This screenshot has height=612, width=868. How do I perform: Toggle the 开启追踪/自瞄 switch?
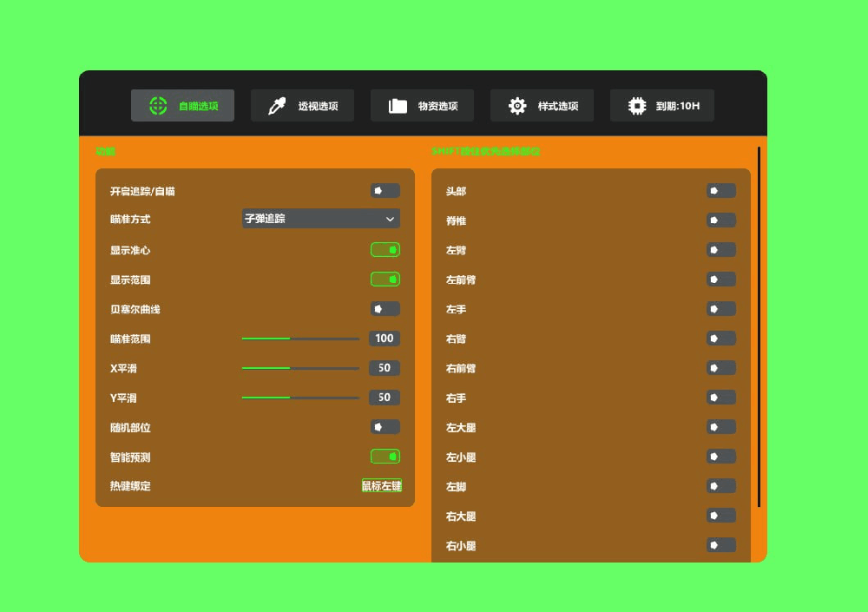coord(385,191)
